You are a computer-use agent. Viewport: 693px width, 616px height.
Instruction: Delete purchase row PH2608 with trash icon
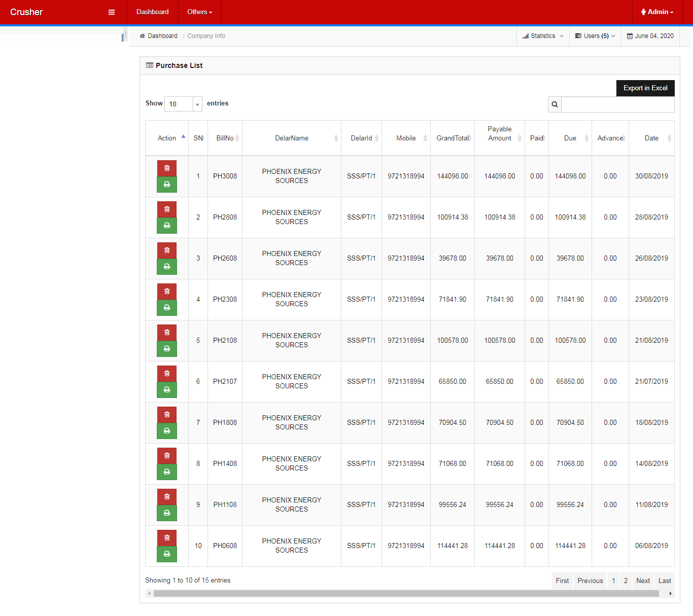point(167,250)
